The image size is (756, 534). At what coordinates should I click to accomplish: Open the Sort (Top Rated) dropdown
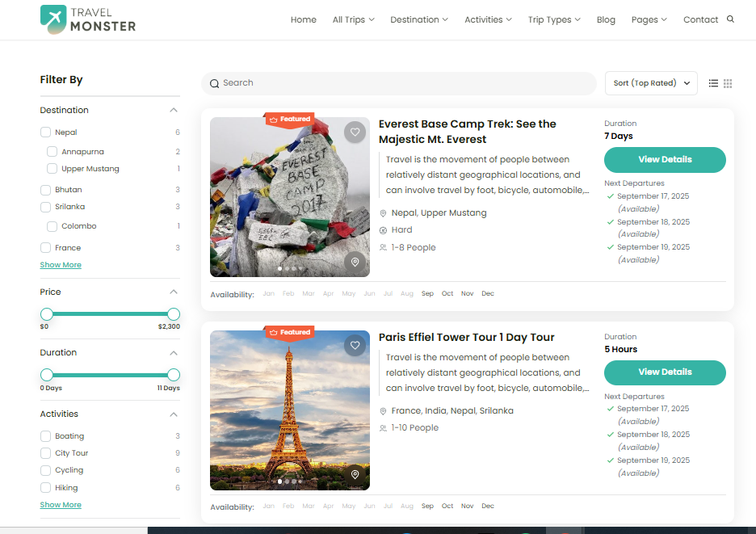click(651, 83)
